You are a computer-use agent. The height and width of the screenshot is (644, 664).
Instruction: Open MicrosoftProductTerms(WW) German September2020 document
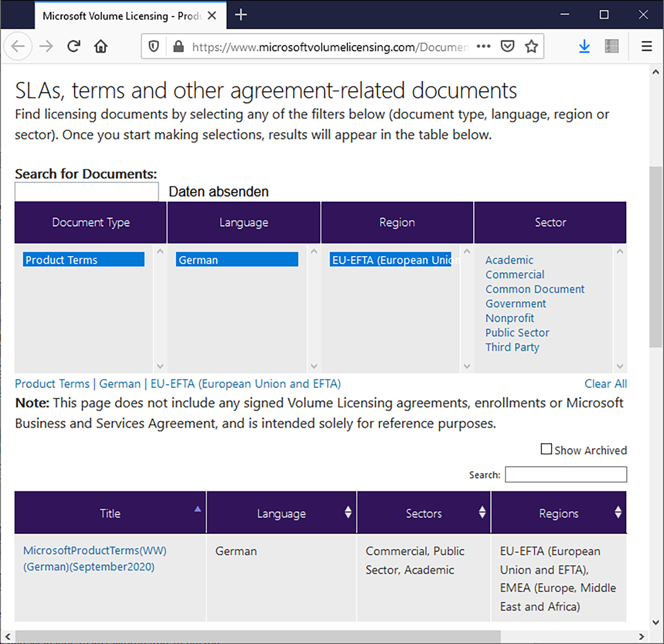click(x=95, y=559)
